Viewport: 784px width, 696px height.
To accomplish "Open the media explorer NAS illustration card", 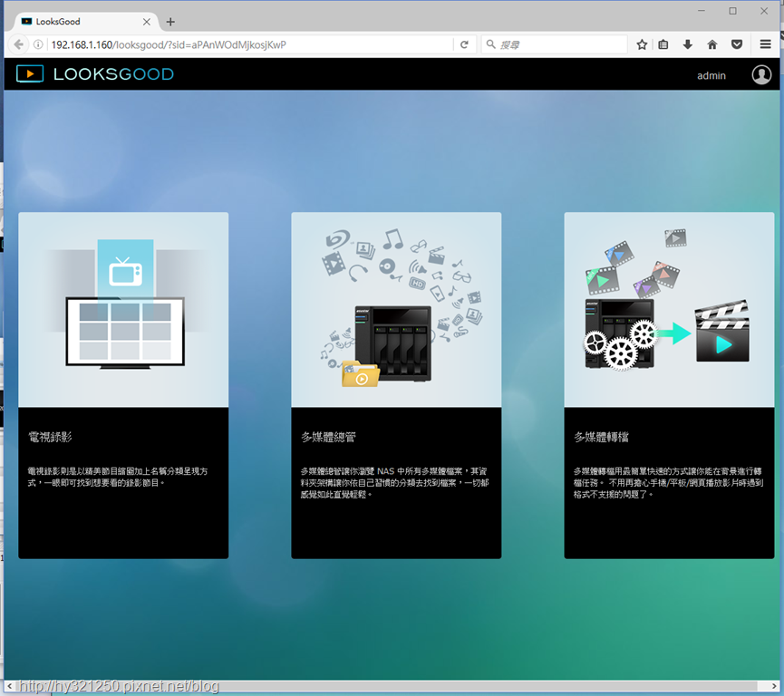I will pyautogui.click(x=396, y=310).
